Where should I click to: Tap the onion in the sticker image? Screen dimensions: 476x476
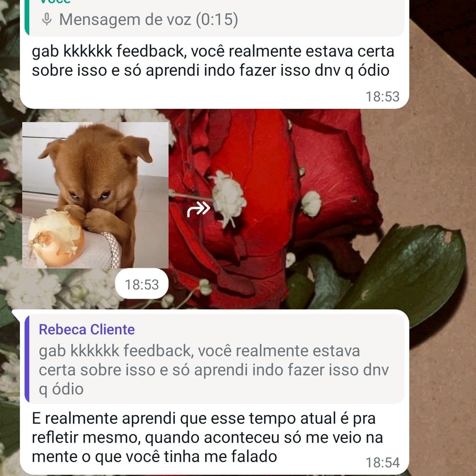click(56, 238)
